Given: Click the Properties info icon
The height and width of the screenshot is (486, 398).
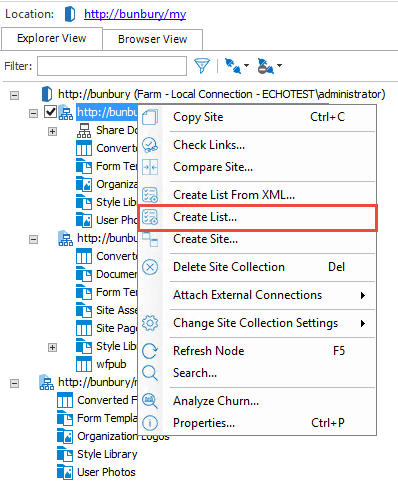Looking at the screenshot, I should 150,423.
